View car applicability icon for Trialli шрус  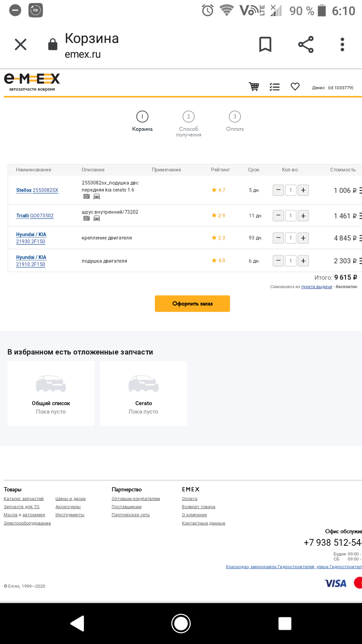[x=97, y=218]
